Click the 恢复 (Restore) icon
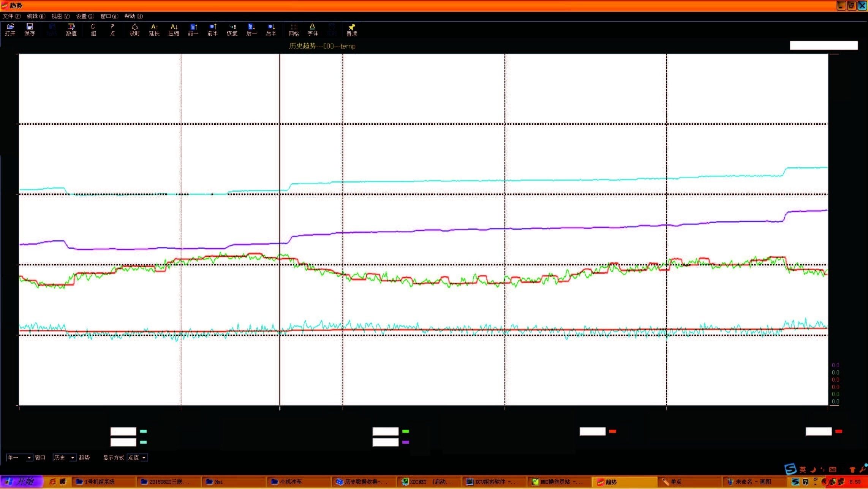The width and height of the screenshot is (868, 489). 232,29
